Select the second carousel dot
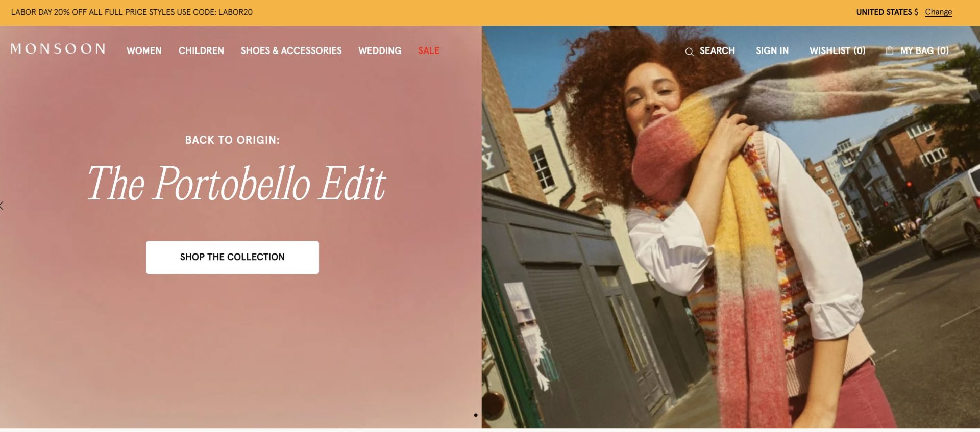The height and width of the screenshot is (432, 980). pyautogui.click(x=487, y=415)
